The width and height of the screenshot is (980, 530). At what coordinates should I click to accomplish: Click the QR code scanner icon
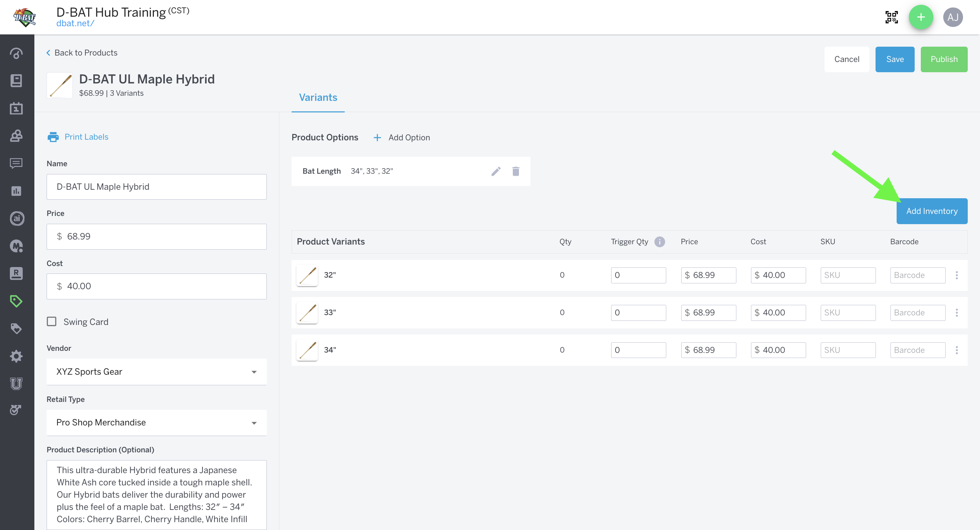pyautogui.click(x=892, y=17)
